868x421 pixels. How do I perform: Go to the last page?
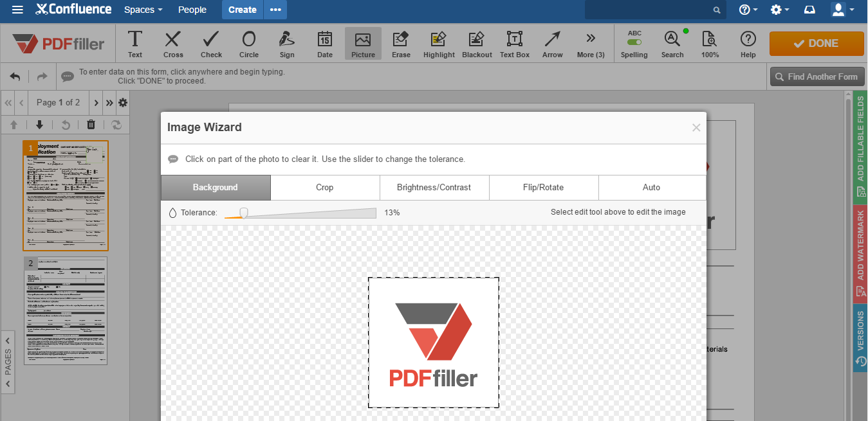click(x=109, y=102)
